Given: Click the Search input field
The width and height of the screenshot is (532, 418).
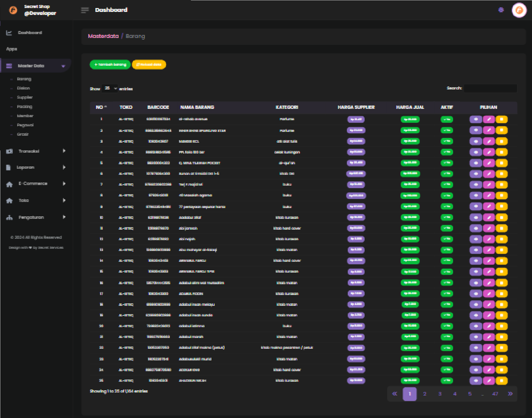Looking at the screenshot, I should pos(490,88).
